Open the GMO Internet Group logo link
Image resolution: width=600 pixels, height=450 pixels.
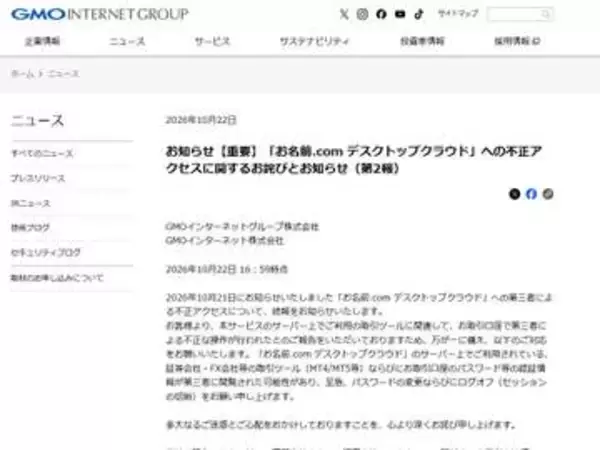coord(100,15)
